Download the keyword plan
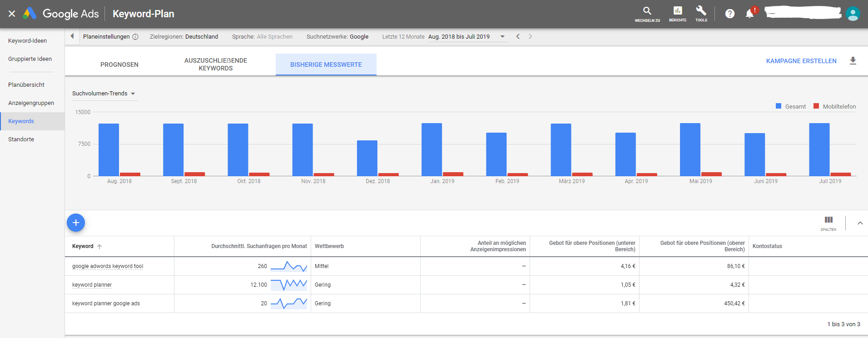Screen dimensions: 868x338 pos(853,61)
